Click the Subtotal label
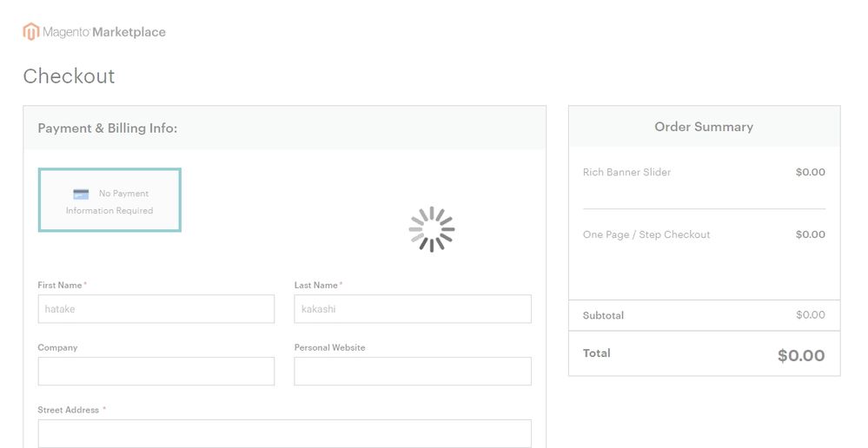868x448 pixels. [x=603, y=315]
